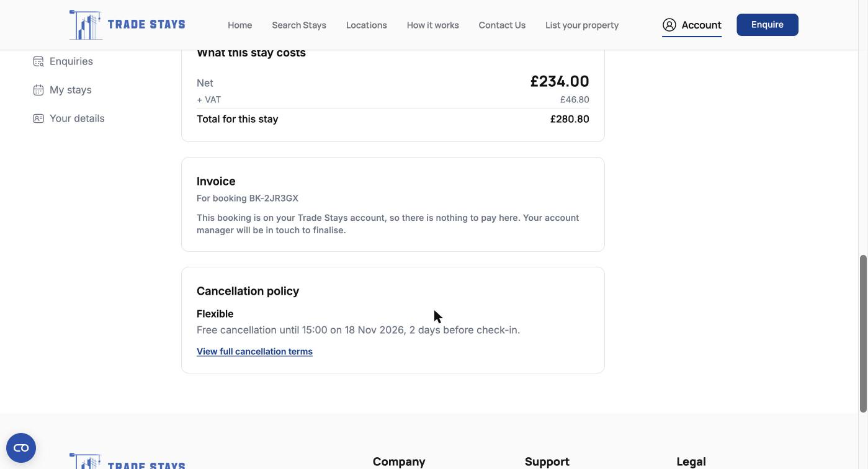Click the total £280.80 value
Screen dimensions: 868x469
(x=570, y=119)
